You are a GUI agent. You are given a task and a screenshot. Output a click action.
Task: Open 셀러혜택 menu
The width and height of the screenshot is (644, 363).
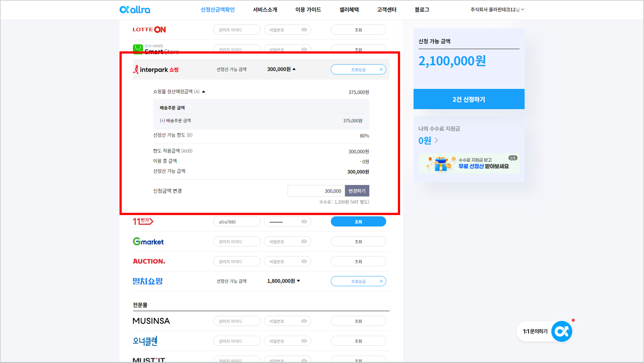[349, 9]
